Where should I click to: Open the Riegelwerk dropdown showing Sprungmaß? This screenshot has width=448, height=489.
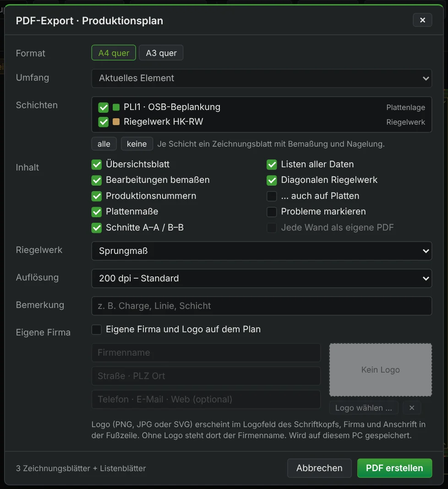click(262, 251)
